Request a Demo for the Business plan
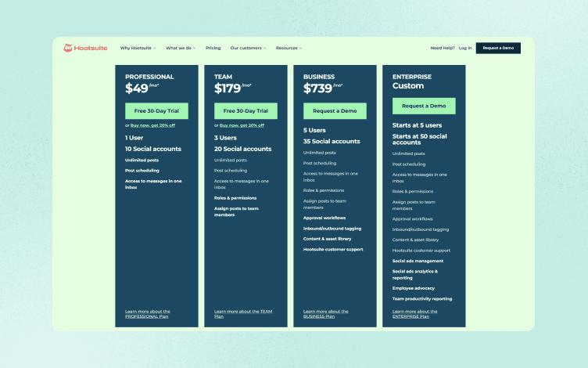588x368 pixels. point(335,110)
